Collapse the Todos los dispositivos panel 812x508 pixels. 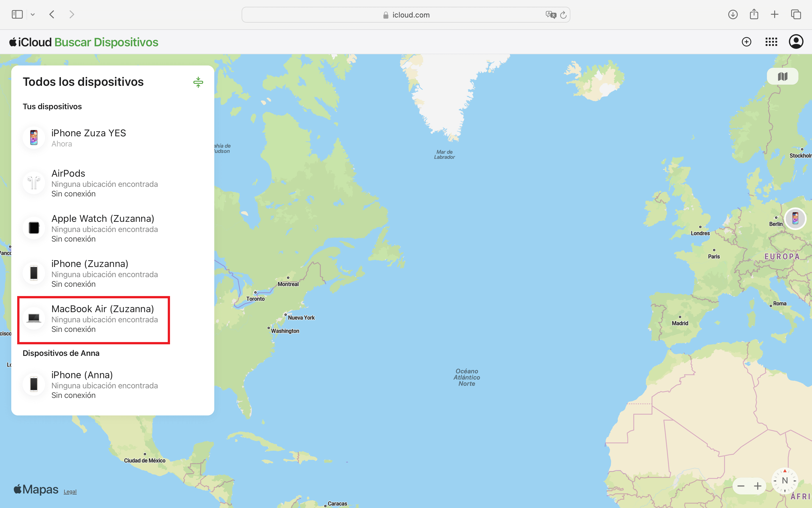(198, 82)
